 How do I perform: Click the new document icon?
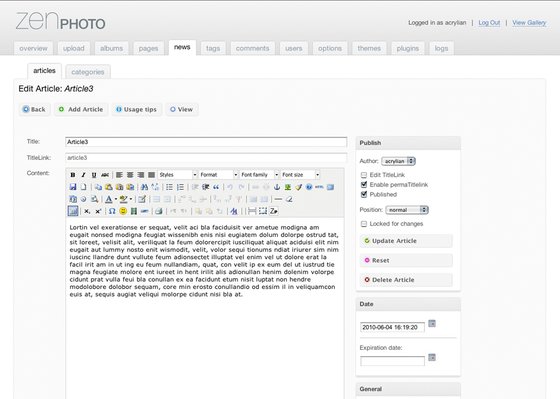(x=83, y=187)
